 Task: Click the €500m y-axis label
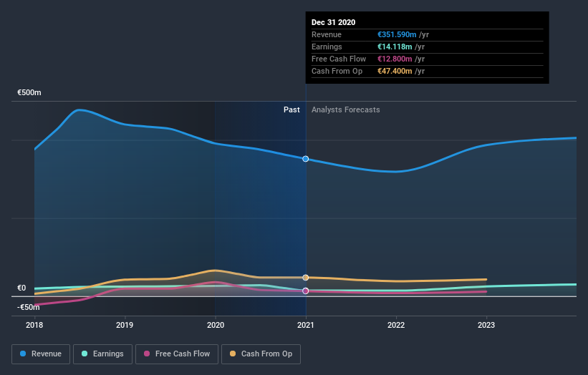[29, 92]
